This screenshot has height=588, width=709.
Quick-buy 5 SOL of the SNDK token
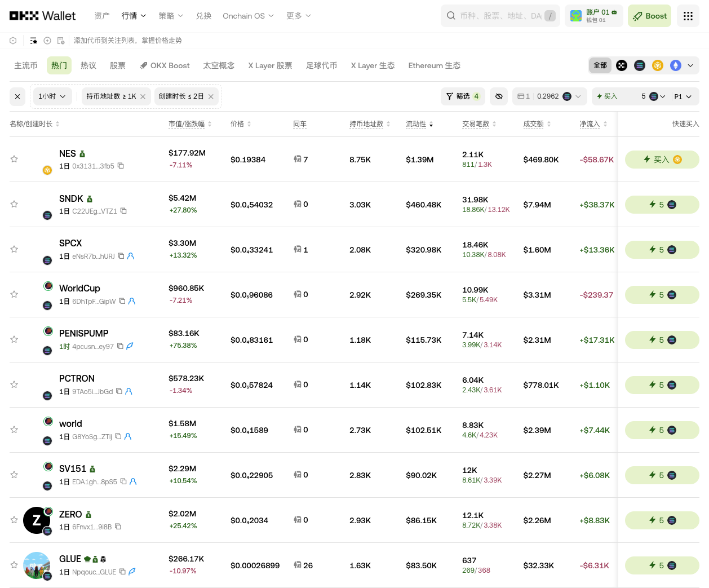click(x=662, y=205)
